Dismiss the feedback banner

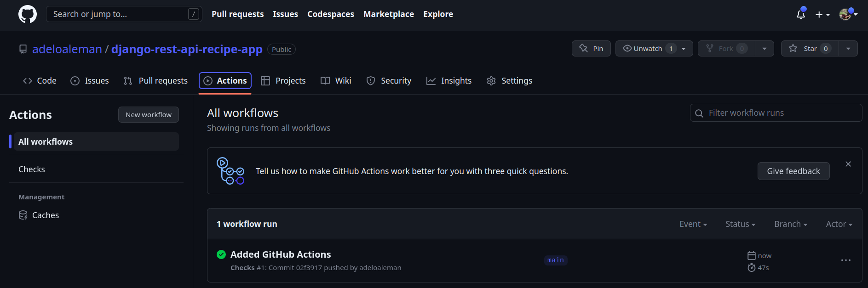pos(848,164)
